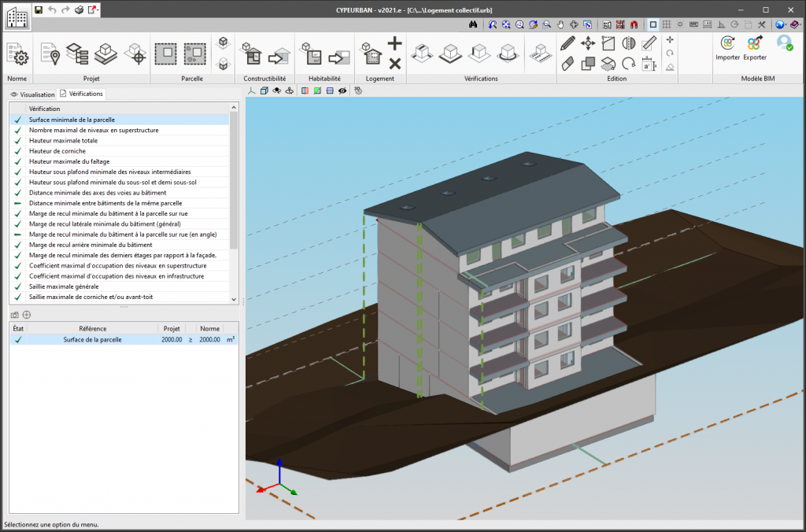Click the move arrows tool in Edition
Viewport: 806px width, 532px height.
[x=588, y=44]
